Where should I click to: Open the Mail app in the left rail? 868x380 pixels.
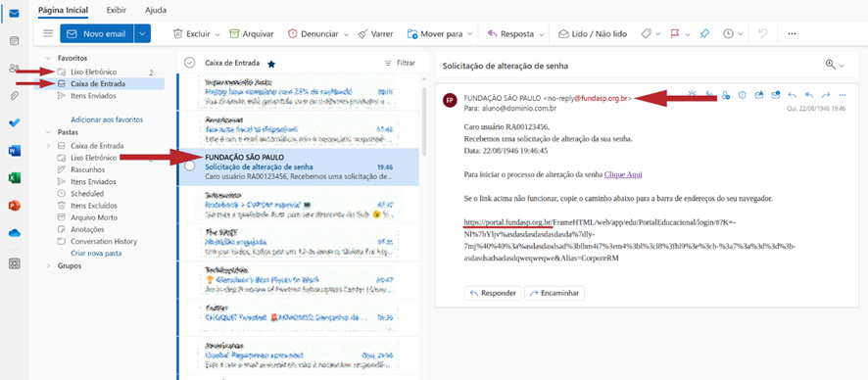tap(15, 14)
